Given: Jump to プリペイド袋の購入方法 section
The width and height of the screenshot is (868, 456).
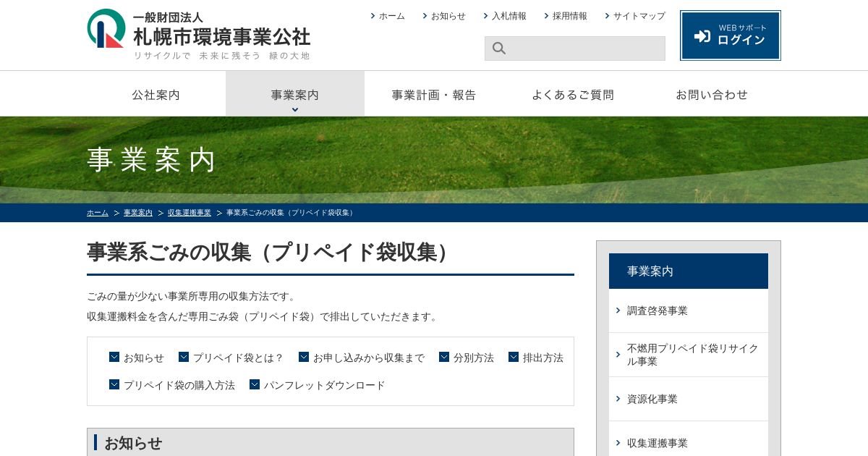Looking at the screenshot, I should click(x=179, y=385).
